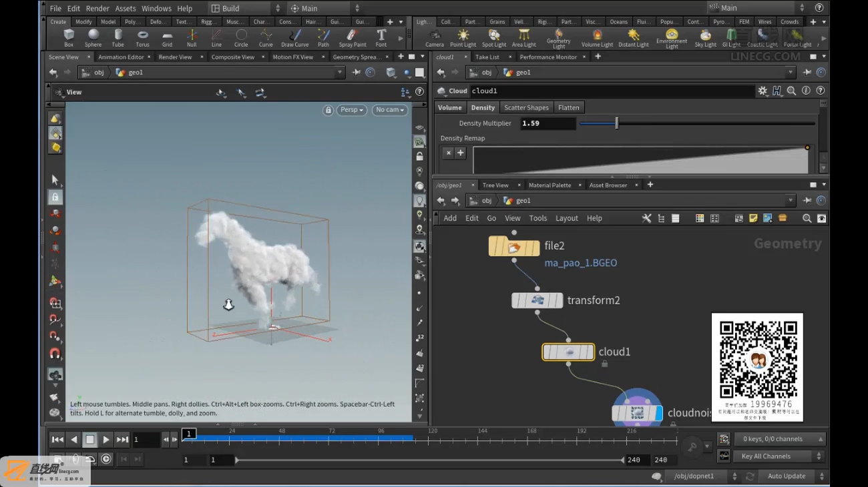Select the Font shelf tool
Image resolution: width=868 pixels, height=487 pixels.
tap(381, 38)
